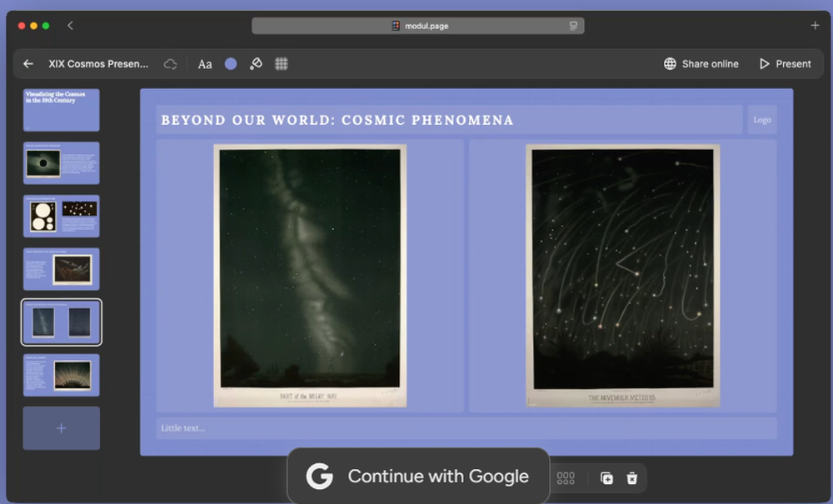Select the paint fill bucket tool
Viewport: 833px width, 504px height.
tap(256, 64)
